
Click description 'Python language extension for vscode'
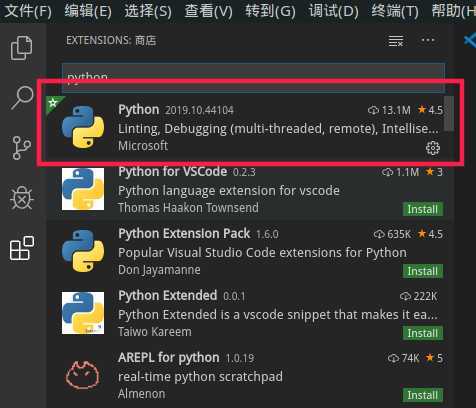[x=229, y=191]
